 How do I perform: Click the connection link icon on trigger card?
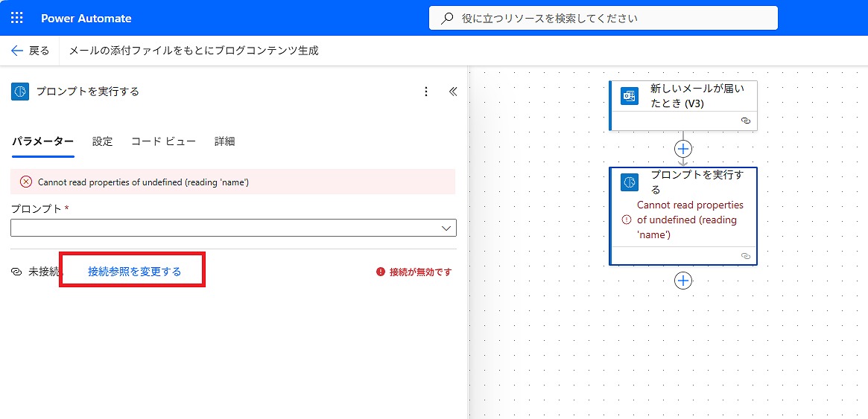tap(745, 120)
